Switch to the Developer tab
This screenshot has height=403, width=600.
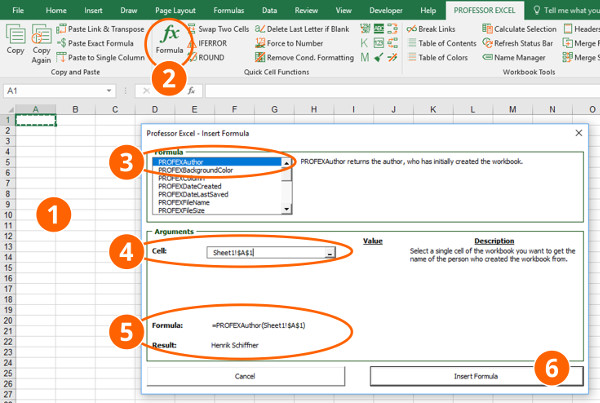(386, 10)
